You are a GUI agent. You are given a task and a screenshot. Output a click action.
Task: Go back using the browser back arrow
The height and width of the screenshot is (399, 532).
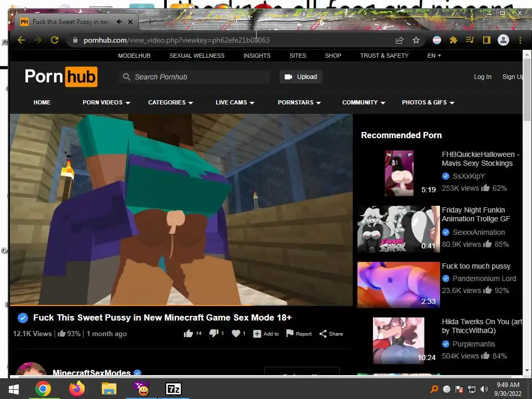pyautogui.click(x=21, y=40)
